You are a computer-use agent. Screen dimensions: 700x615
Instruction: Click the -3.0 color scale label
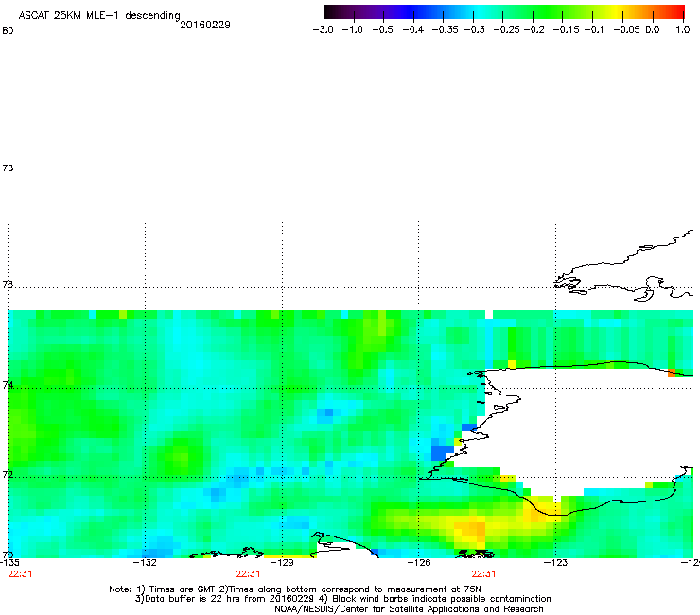point(323,30)
